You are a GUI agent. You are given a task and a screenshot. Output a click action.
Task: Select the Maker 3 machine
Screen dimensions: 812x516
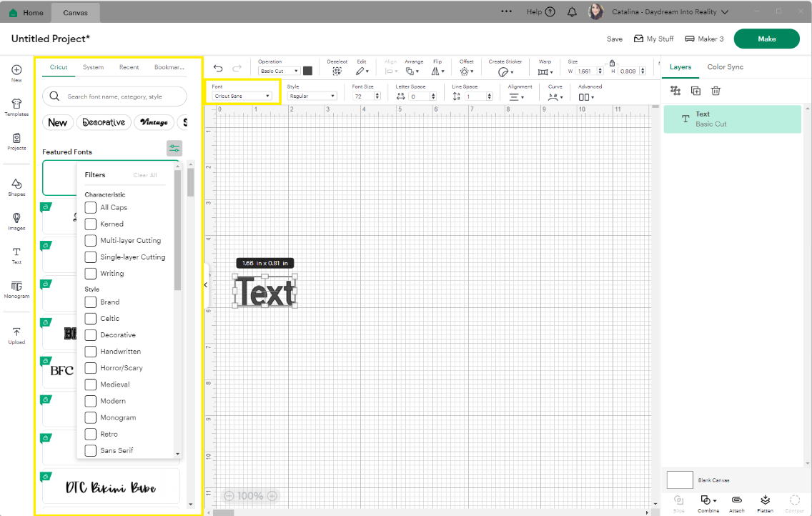pos(704,39)
